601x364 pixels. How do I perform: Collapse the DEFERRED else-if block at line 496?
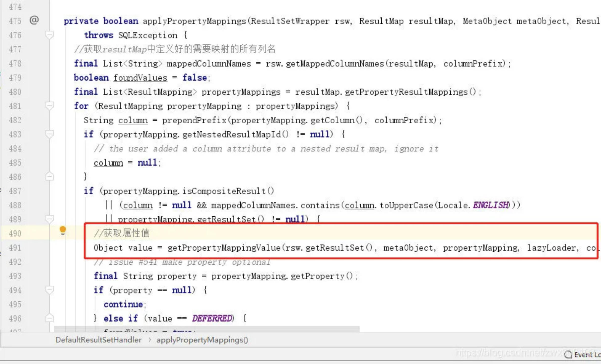coord(50,318)
